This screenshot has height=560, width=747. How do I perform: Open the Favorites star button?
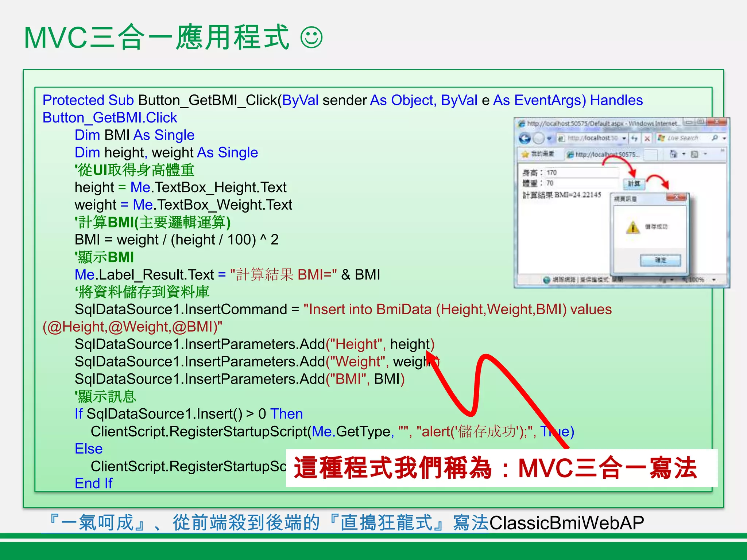[x=525, y=154]
